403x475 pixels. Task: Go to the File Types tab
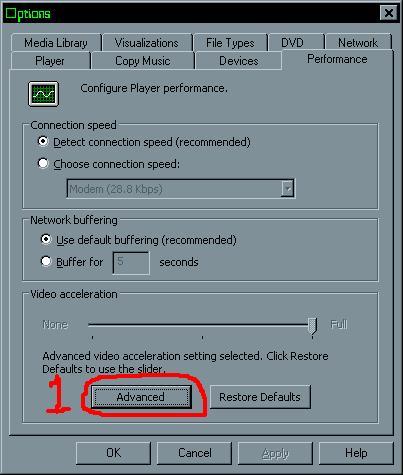(x=230, y=43)
